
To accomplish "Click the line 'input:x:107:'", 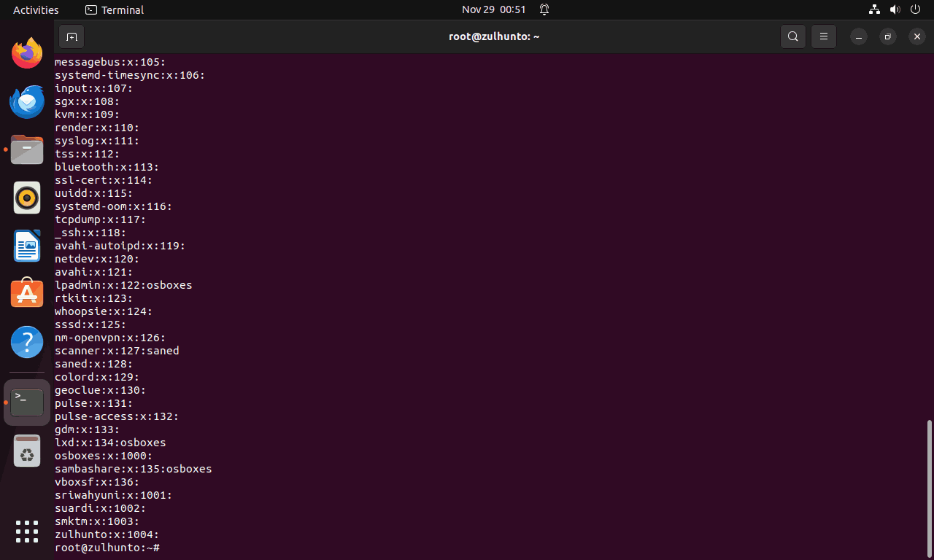I will point(94,88).
